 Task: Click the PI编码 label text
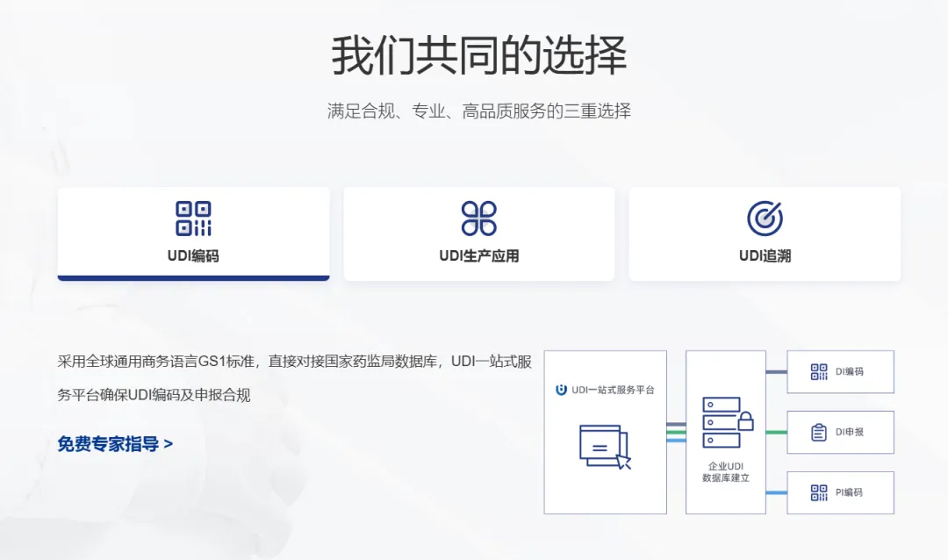[849, 492]
